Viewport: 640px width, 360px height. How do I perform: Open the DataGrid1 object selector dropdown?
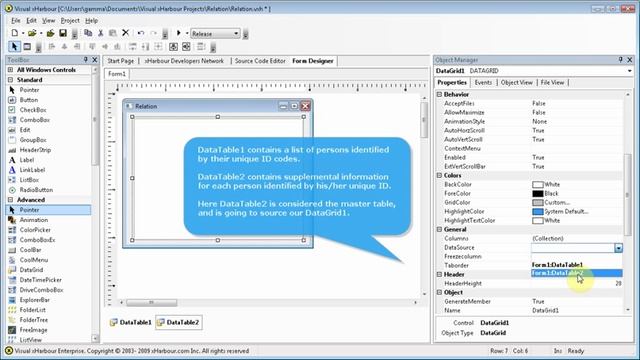[630, 71]
